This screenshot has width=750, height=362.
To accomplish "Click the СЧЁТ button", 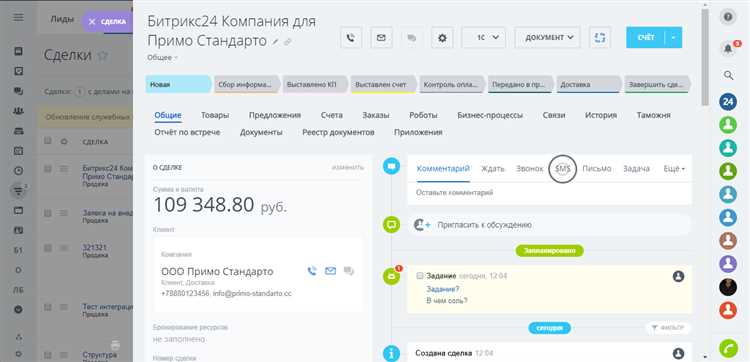I will click(x=646, y=37).
